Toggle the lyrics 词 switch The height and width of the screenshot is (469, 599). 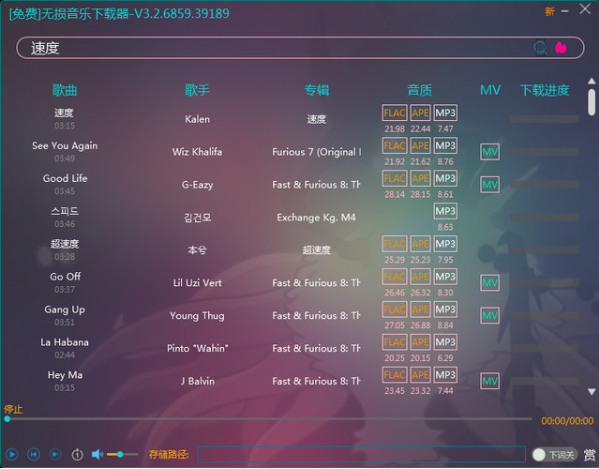(554, 454)
